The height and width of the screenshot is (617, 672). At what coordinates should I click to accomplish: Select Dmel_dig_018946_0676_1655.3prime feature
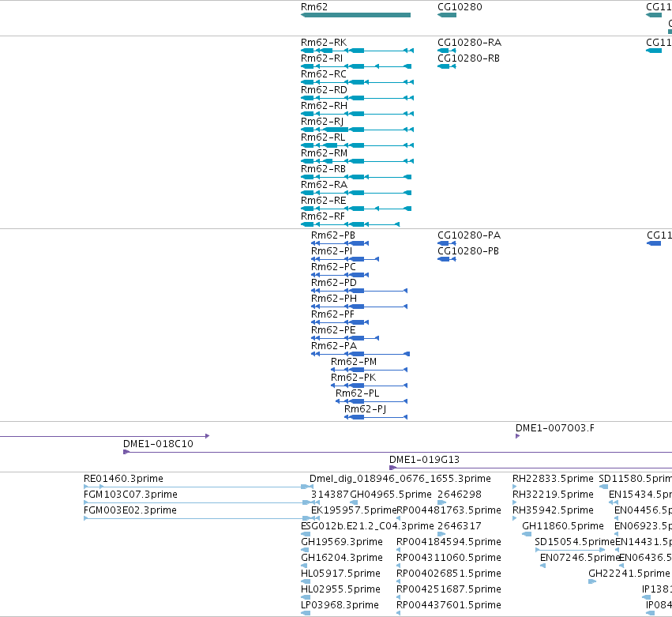coord(400,479)
